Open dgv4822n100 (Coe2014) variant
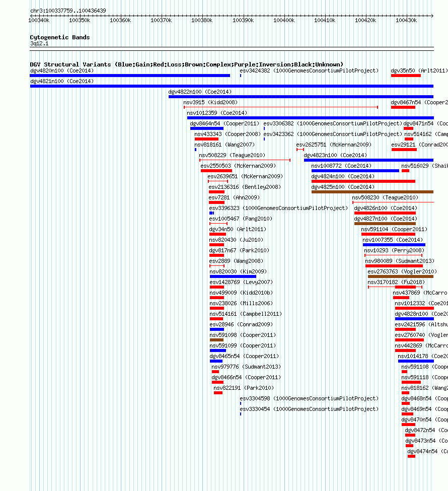 pyautogui.click(x=200, y=92)
